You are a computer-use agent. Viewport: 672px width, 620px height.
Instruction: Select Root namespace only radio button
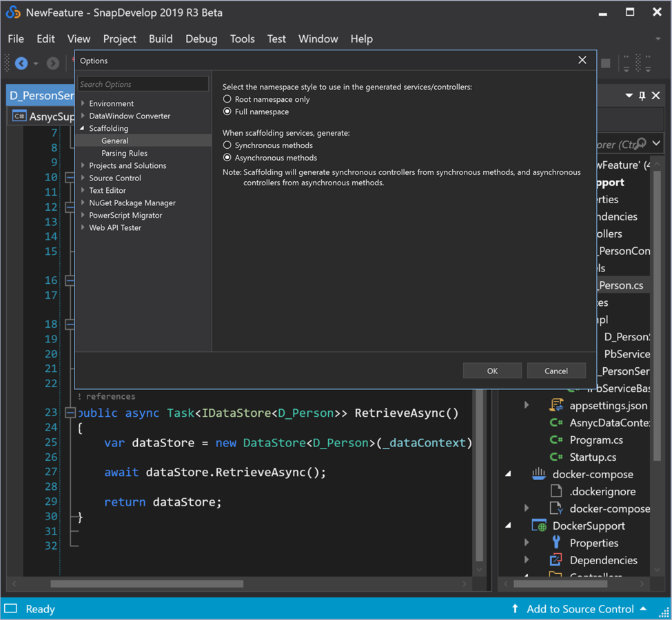point(227,99)
